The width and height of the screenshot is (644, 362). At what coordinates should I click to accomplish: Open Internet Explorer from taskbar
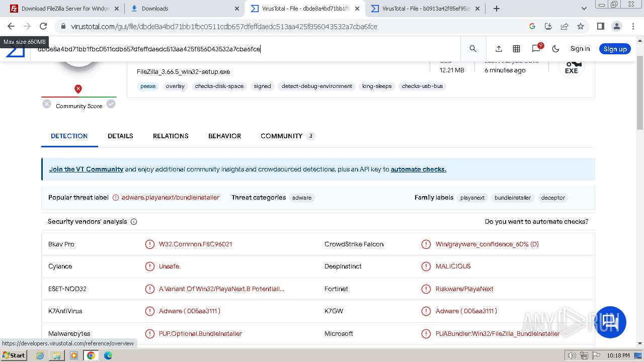click(x=40, y=355)
